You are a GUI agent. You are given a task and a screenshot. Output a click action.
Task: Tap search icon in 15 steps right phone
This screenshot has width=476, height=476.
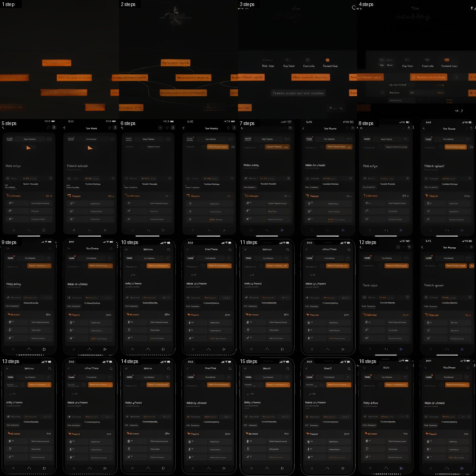point(349,369)
